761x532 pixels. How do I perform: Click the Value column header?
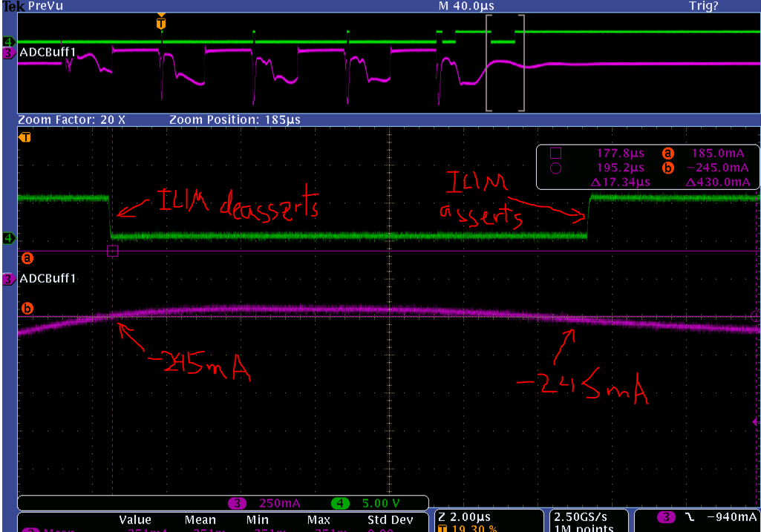[x=135, y=520]
